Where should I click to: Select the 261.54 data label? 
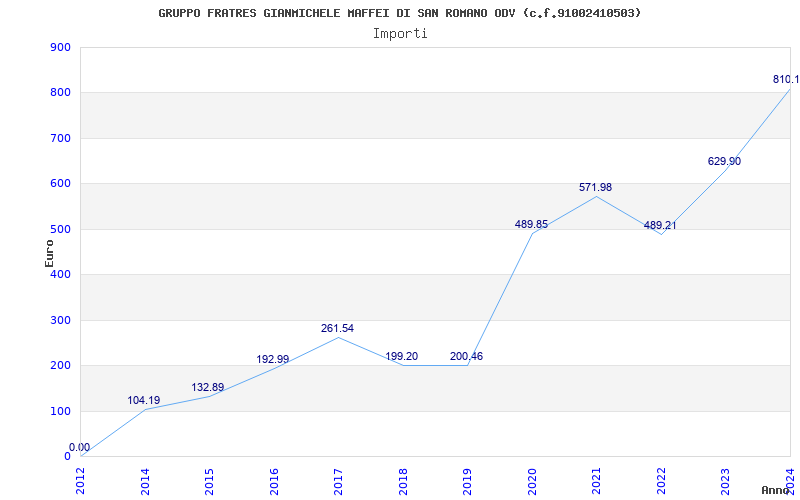(x=337, y=329)
